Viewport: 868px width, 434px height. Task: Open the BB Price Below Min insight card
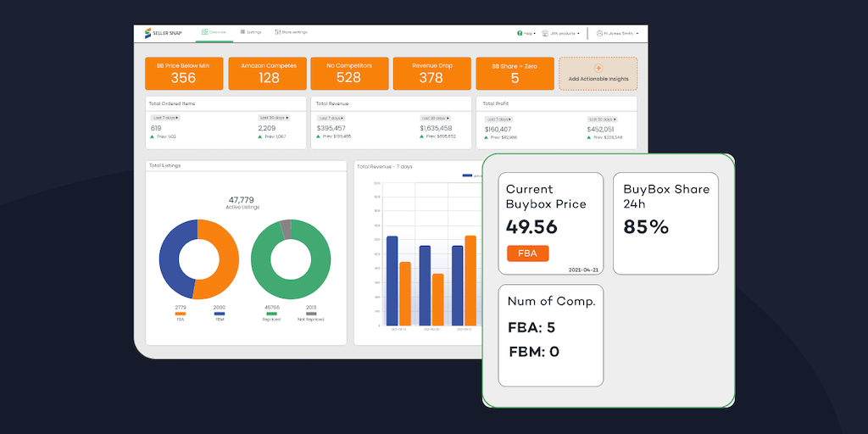[184, 73]
